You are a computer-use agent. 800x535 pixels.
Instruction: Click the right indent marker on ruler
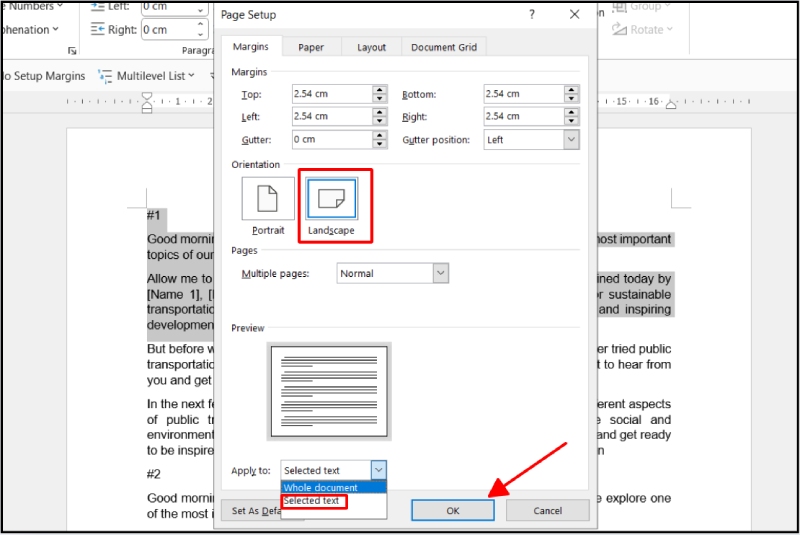(671, 105)
